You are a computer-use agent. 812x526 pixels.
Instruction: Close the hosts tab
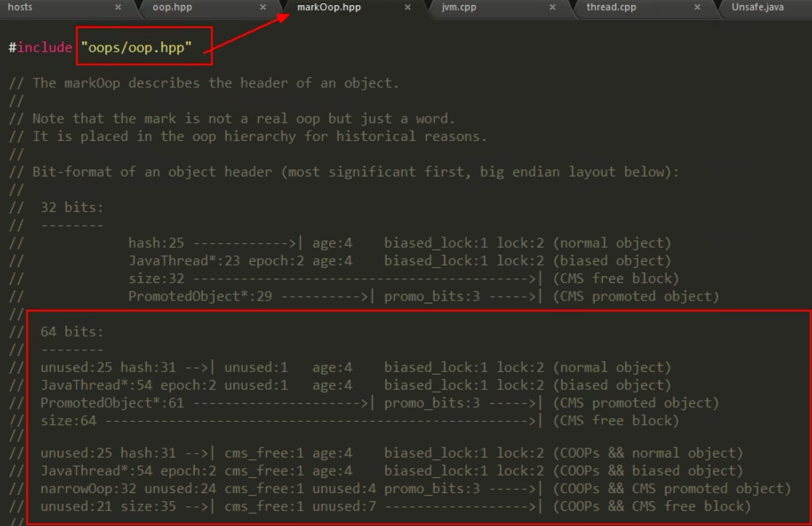click(118, 7)
